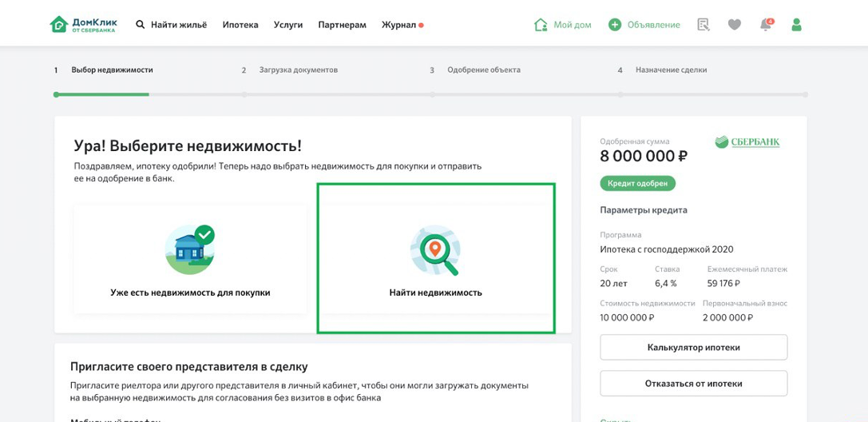The width and height of the screenshot is (868, 422).
Task: Click the blue house illustration icon
Action: 190,249
